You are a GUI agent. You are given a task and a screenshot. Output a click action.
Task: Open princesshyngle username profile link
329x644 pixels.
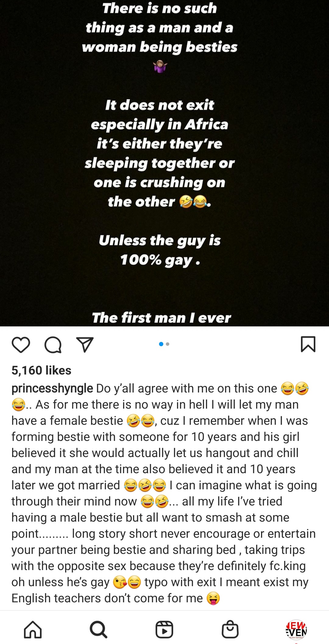pyautogui.click(x=52, y=389)
